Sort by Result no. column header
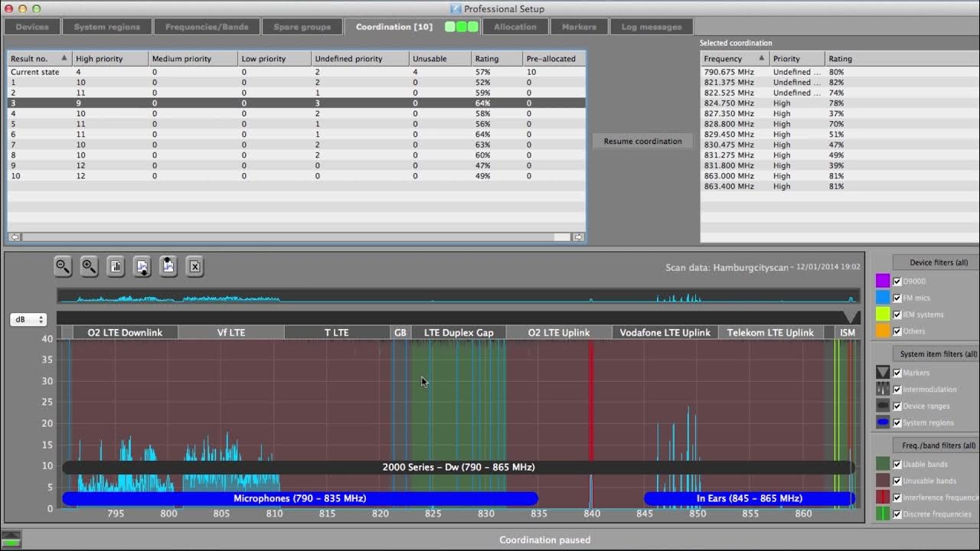 coord(40,58)
